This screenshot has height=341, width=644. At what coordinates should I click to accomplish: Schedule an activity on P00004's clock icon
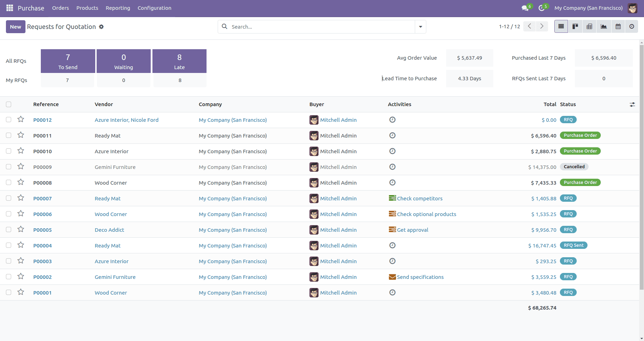click(392, 245)
